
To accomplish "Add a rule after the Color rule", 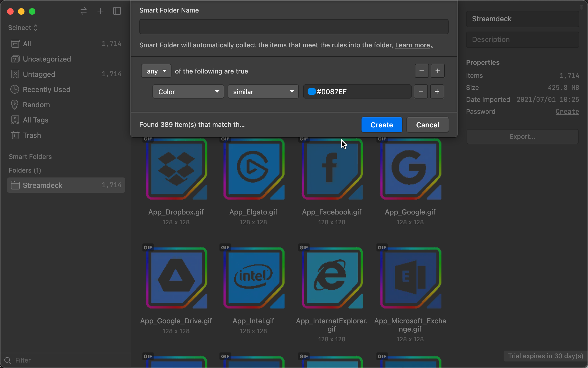I will [437, 91].
